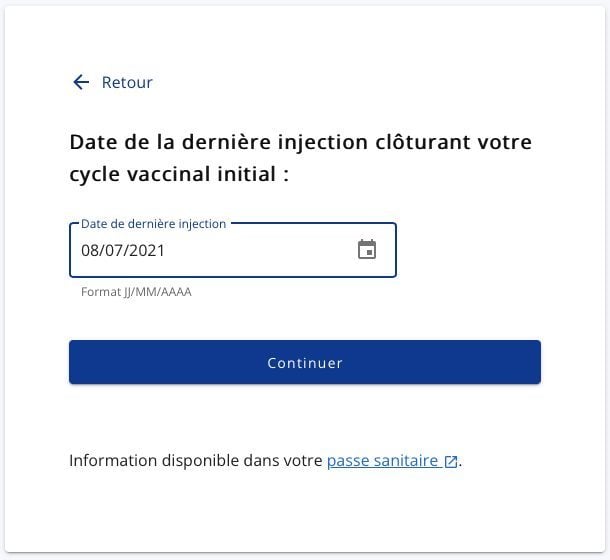Image resolution: width=610 pixels, height=560 pixels.
Task: Click the 'Date de dernière injection' floating label
Action: [153, 224]
